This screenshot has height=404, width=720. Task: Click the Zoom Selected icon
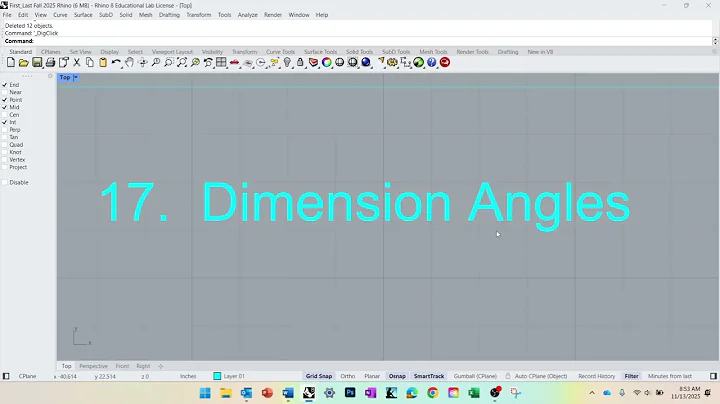click(195, 62)
